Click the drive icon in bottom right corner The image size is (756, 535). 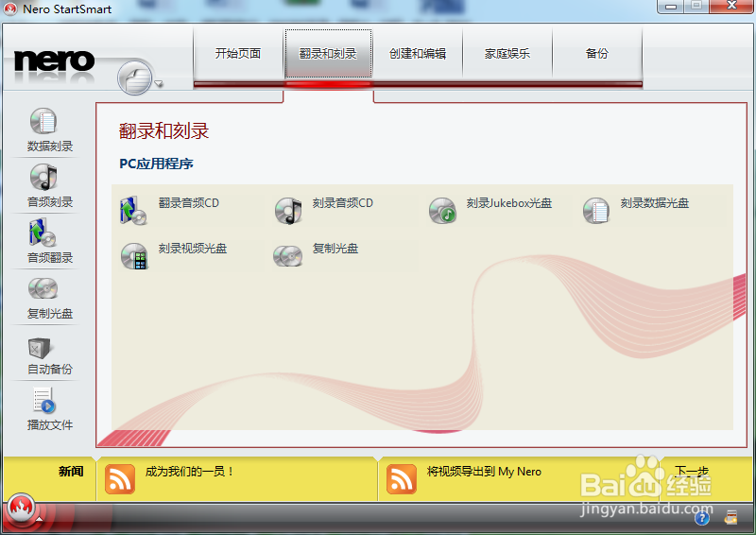point(730,518)
